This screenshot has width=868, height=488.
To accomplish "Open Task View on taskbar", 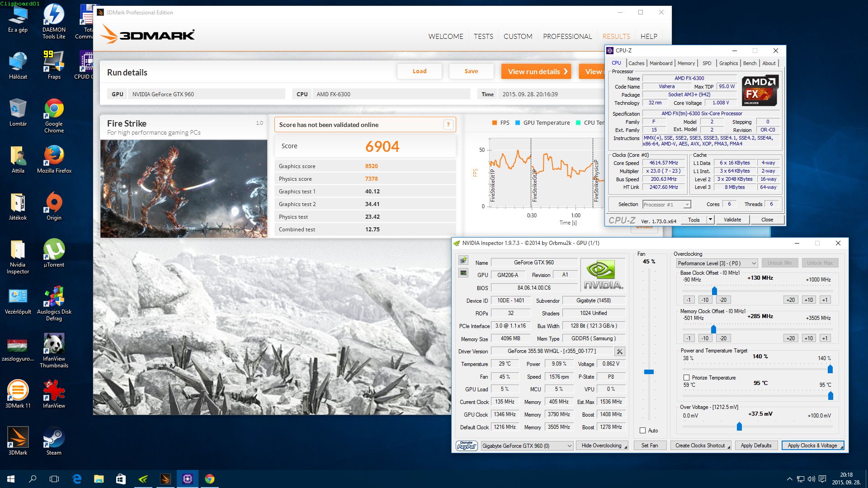I will pos(54,479).
